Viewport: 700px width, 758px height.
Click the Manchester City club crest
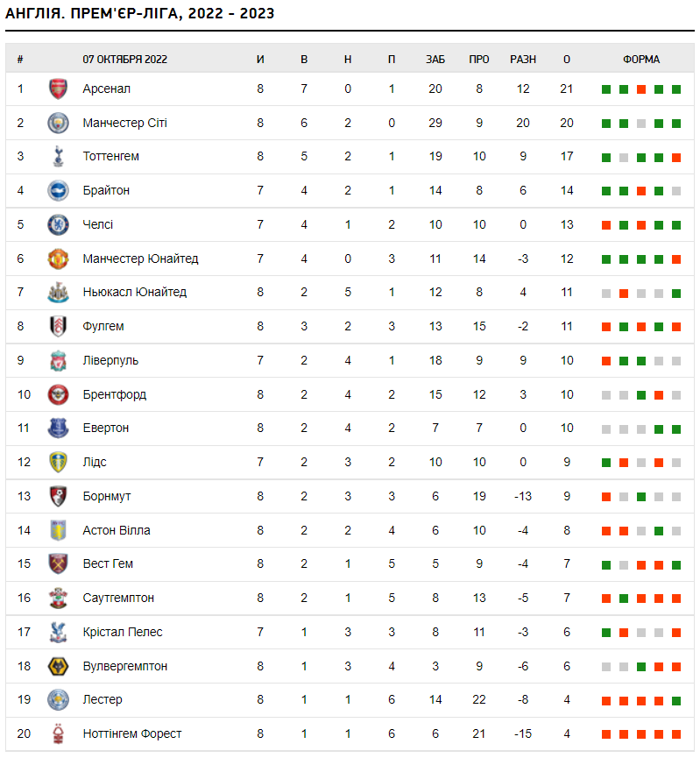58,123
